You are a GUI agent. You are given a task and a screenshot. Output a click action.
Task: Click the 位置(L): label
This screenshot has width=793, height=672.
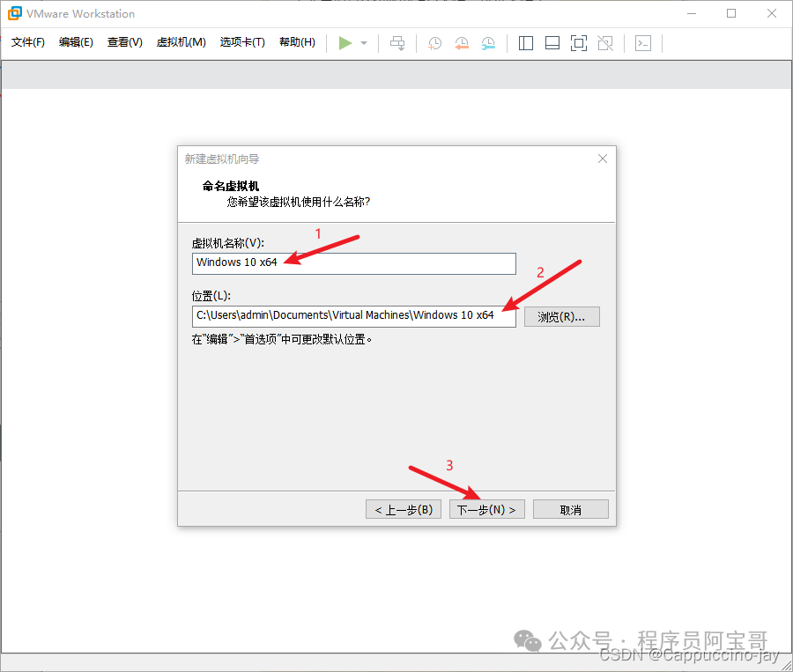pyautogui.click(x=211, y=296)
